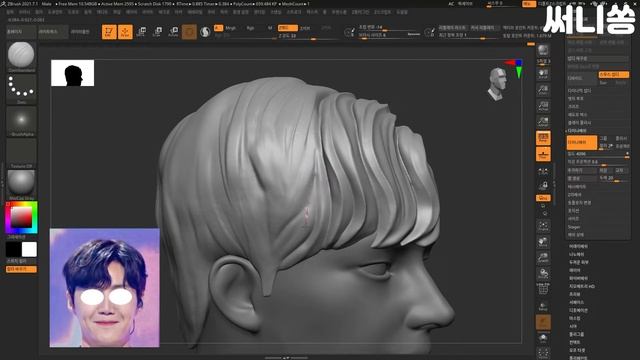Click the CamView head orientation indicator
Image resolution: width=640 pixels, height=360 pixels.
[x=497, y=84]
